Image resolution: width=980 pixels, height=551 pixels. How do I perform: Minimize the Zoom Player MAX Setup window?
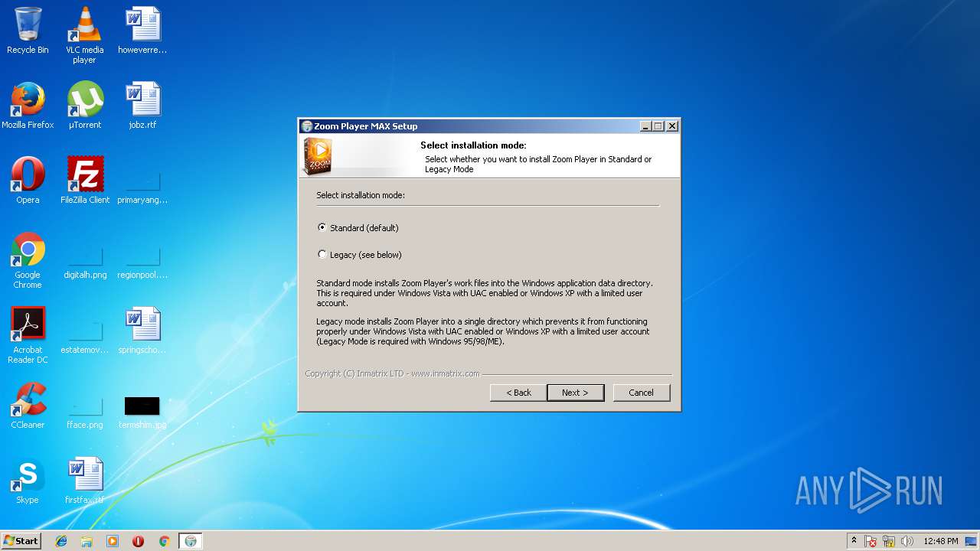(x=645, y=126)
